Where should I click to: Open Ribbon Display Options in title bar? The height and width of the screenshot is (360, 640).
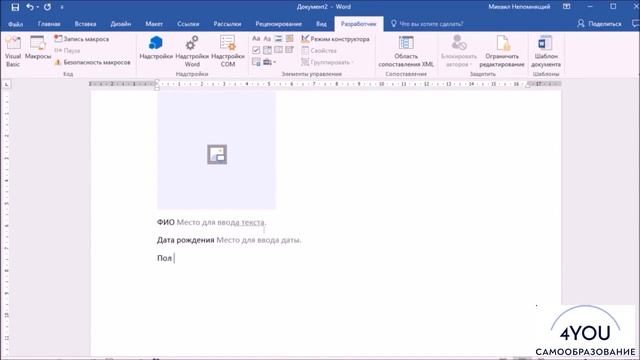567,7
